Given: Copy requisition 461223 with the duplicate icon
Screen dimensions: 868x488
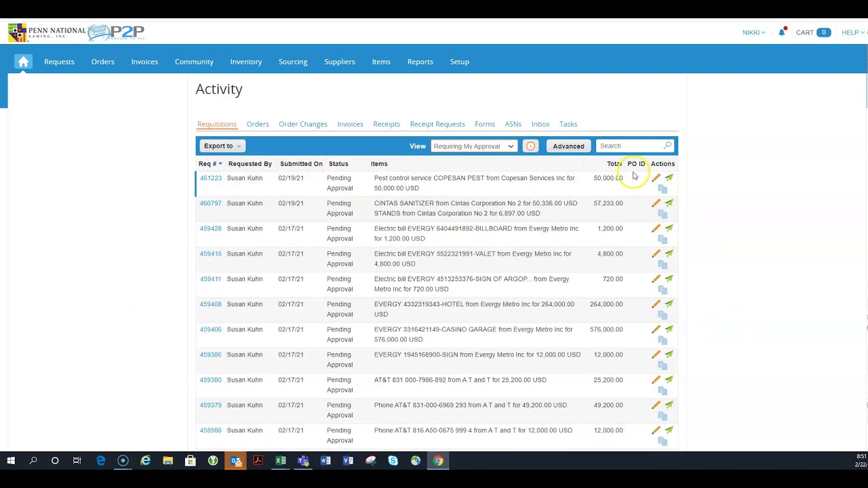Looking at the screenshot, I should pyautogui.click(x=663, y=189).
